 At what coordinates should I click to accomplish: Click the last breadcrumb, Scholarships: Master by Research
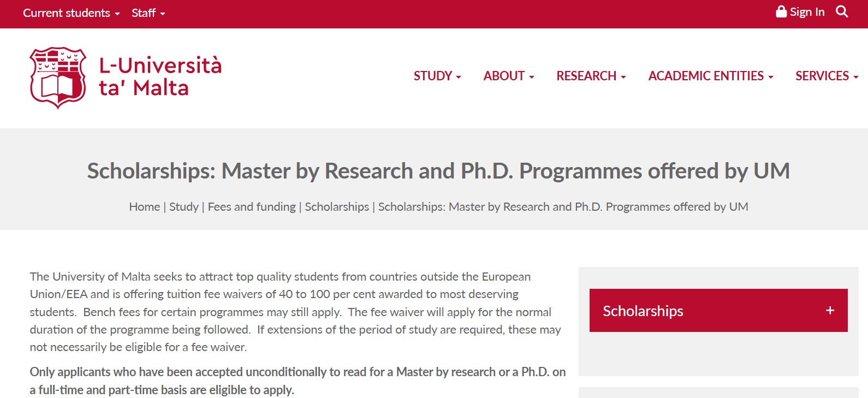click(x=563, y=206)
